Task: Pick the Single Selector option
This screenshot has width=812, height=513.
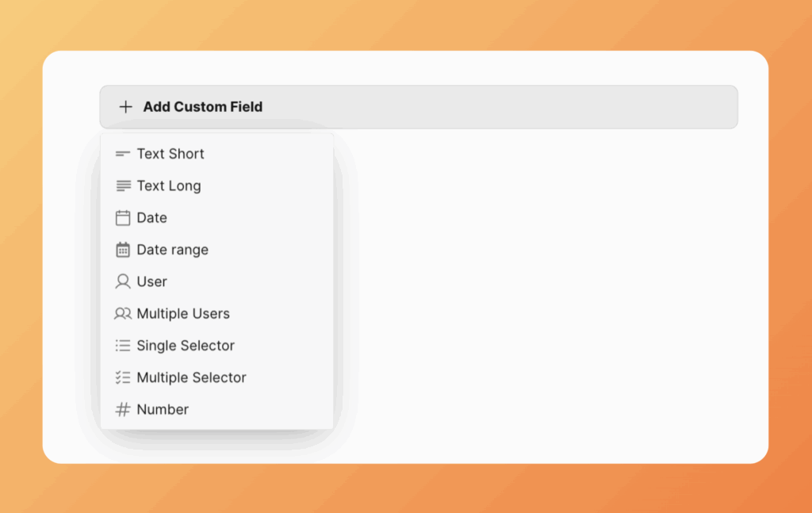Action: pyautogui.click(x=186, y=346)
